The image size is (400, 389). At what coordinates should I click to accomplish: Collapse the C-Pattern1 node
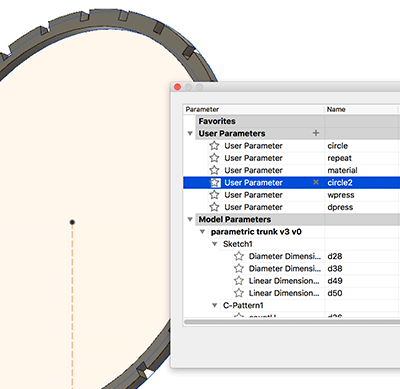pos(215,305)
